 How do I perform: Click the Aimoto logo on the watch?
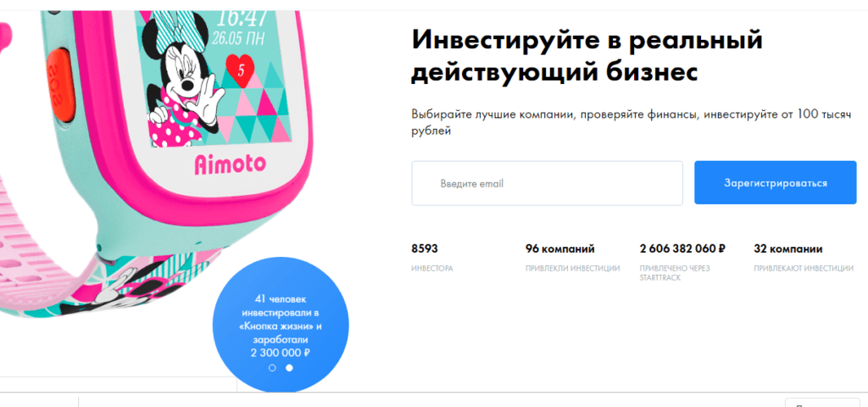(230, 164)
